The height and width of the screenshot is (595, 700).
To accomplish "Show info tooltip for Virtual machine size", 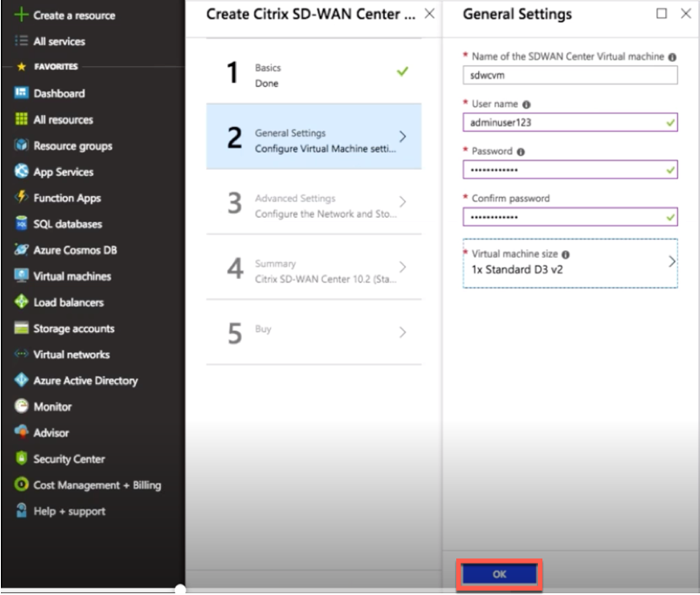I will (565, 254).
